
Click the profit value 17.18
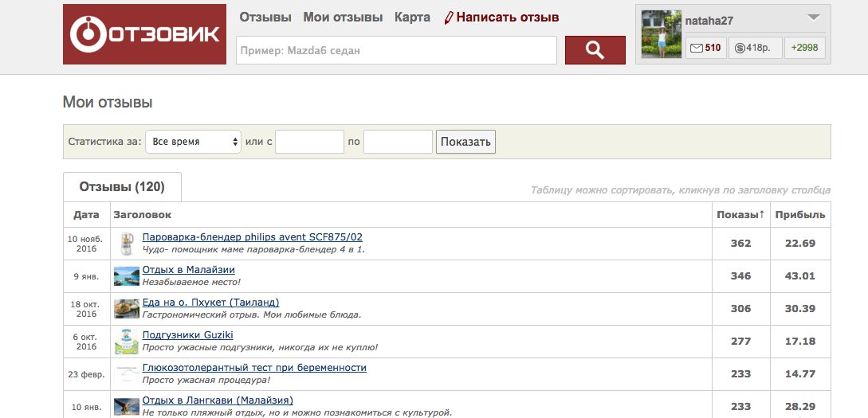click(x=800, y=341)
